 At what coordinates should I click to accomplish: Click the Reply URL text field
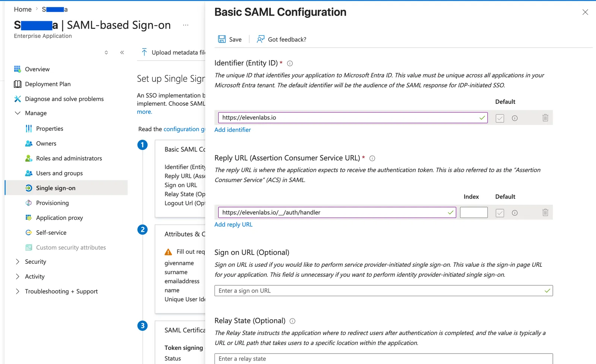(x=337, y=212)
